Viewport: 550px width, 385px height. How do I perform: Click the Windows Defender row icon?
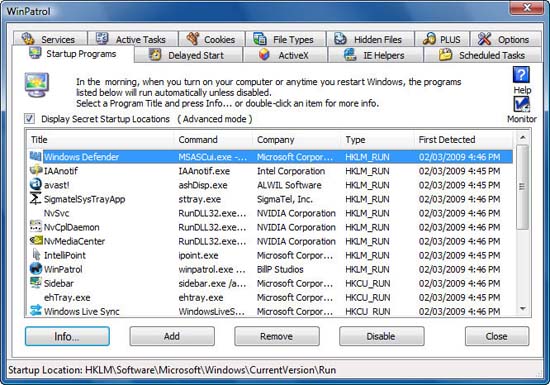click(x=35, y=156)
